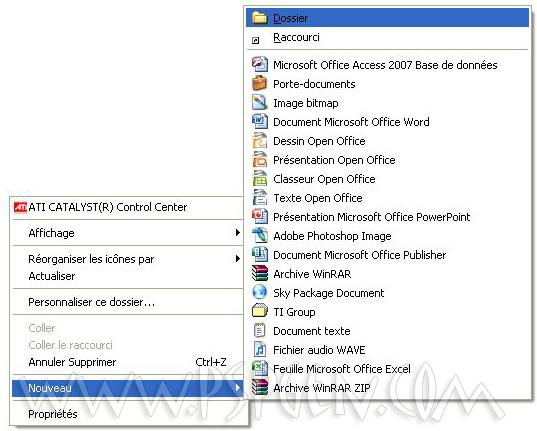The height and width of the screenshot is (431, 537).
Task: Click the Publisher document icon
Action: click(x=260, y=254)
